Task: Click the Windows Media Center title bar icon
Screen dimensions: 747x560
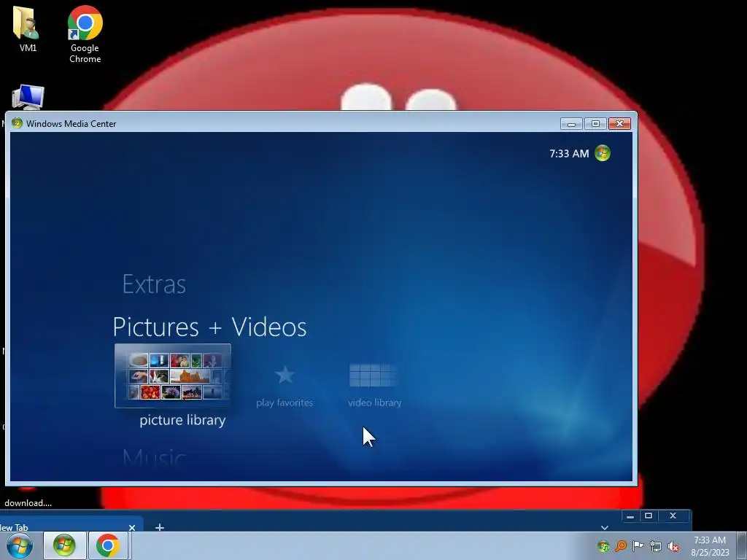Action: tap(18, 123)
